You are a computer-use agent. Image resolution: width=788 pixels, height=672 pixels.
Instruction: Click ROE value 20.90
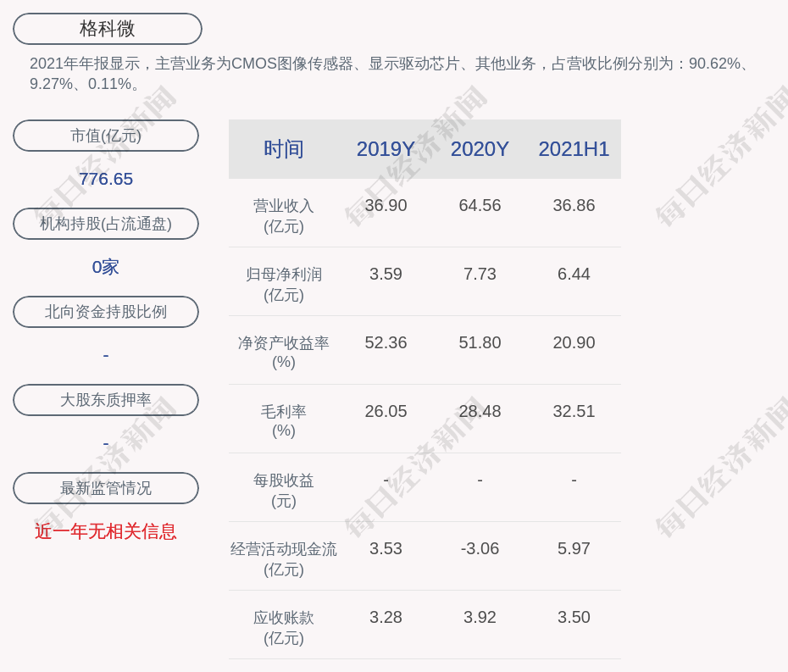pos(574,343)
